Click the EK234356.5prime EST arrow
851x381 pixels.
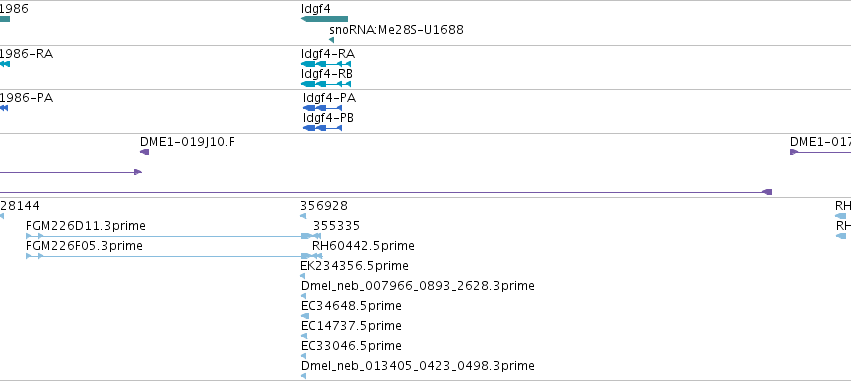point(303,276)
